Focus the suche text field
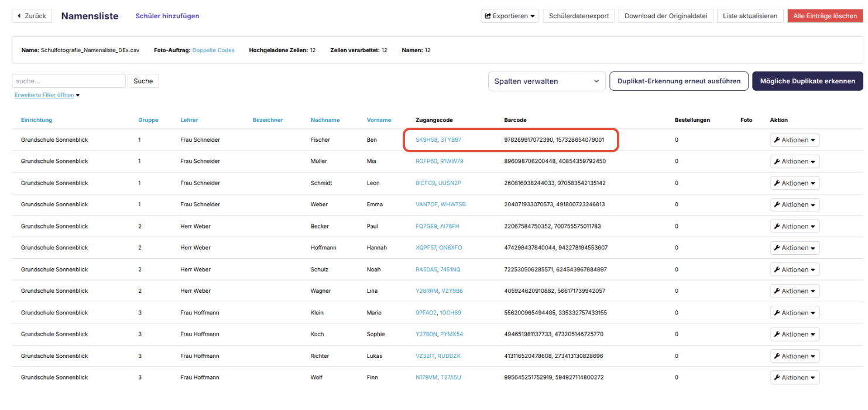This screenshot has width=868, height=410. pyautogui.click(x=69, y=81)
